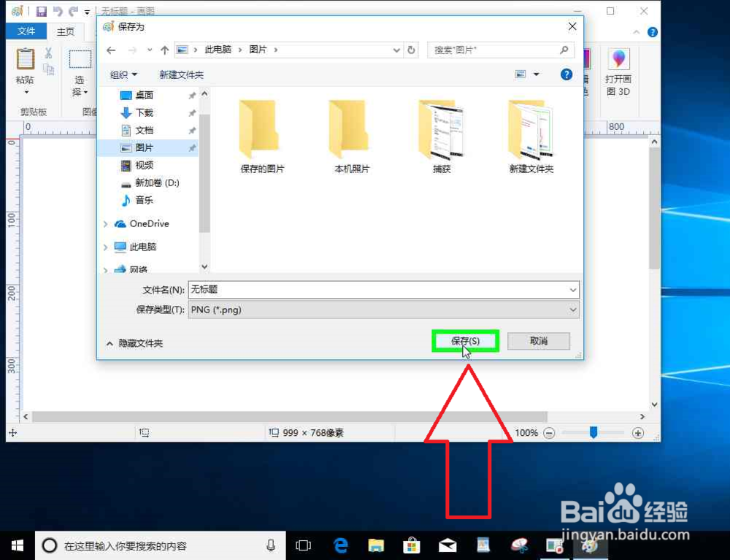
Task: Open the 文件名 filename dropdown arrow
Action: [572, 290]
